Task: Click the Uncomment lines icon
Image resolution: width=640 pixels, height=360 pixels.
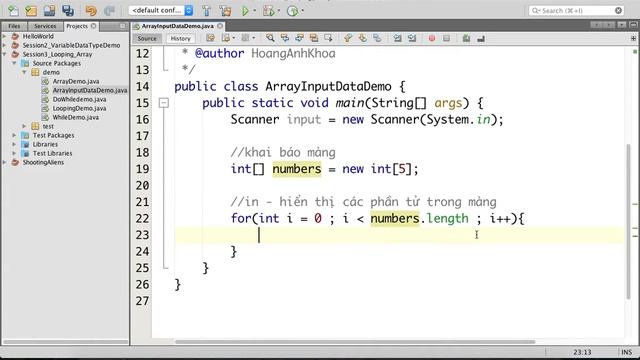Action: coord(481,38)
